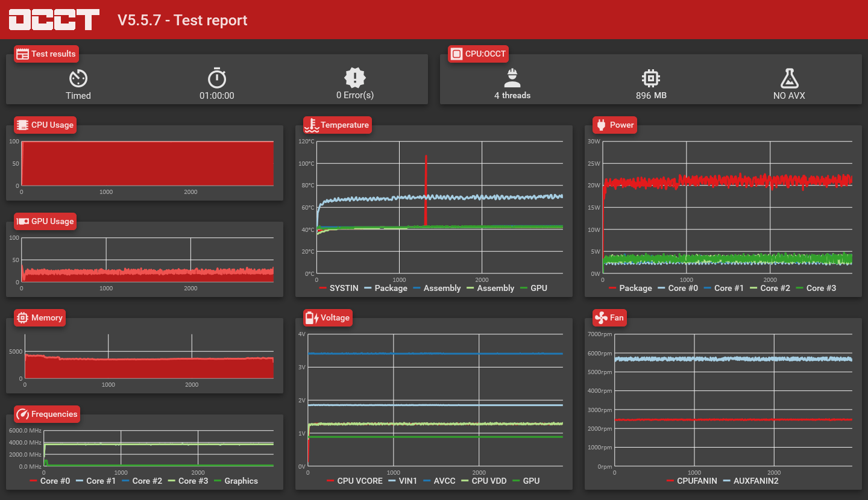
Task: Toggle the Graphics series in Frequencies legend
Action: click(x=236, y=481)
